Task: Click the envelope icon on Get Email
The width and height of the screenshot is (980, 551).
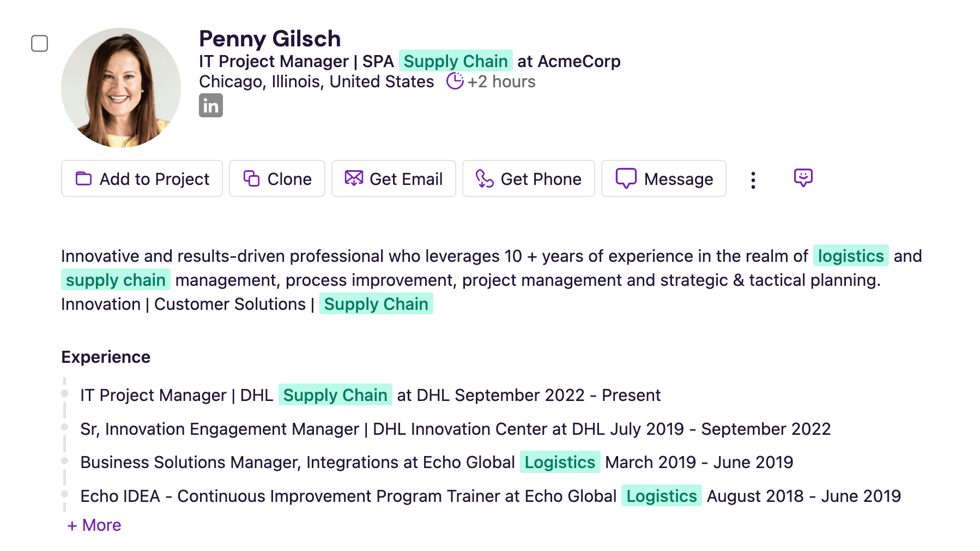Action: [x=354, y=178]
